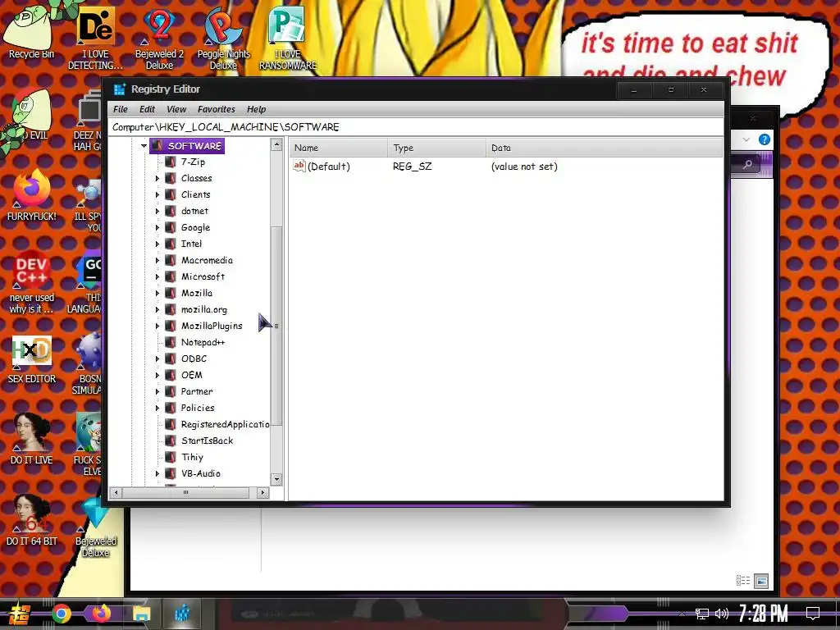This screenshot has width=840, height=630.
Task: Expand the Microsoft registry key
Action: (157, 277)
